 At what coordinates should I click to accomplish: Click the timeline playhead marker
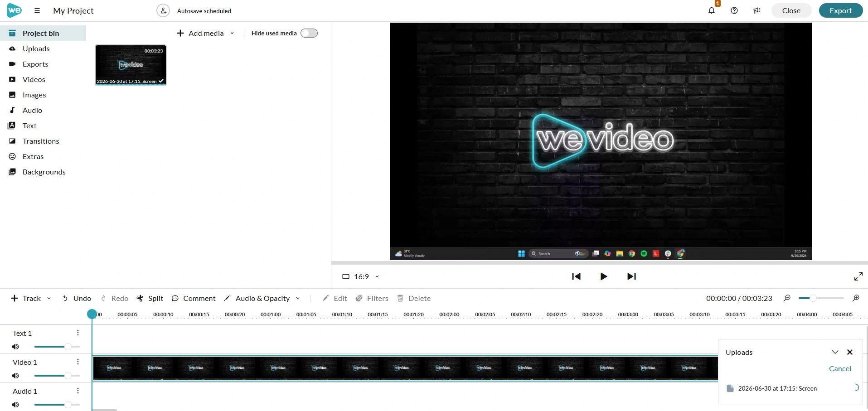tap(92, 314)
